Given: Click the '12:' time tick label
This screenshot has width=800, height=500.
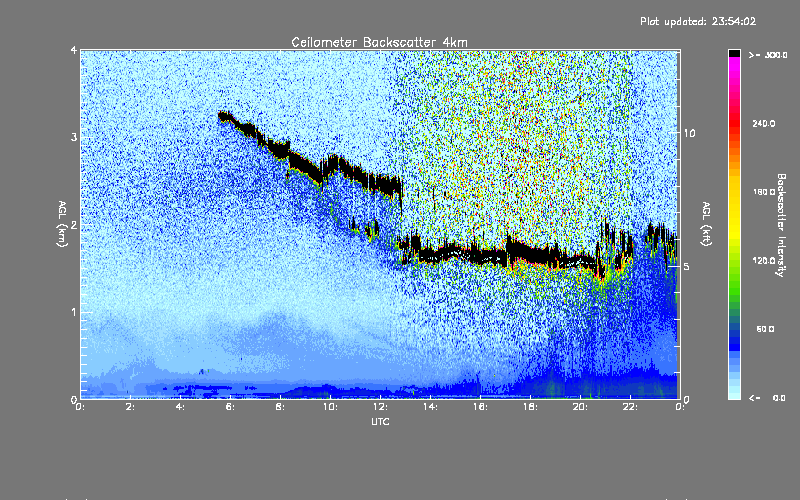Looking at the screenshot, I should click(x=380, y=407).
